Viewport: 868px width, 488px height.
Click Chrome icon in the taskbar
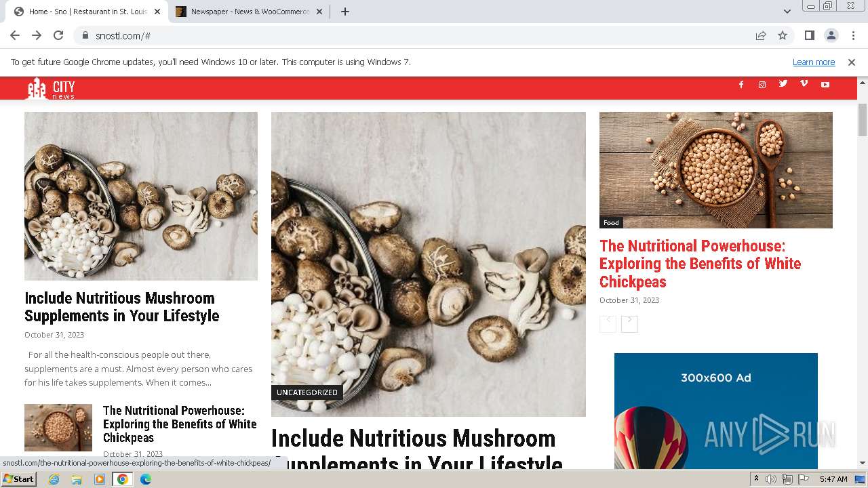click(123, 479)
